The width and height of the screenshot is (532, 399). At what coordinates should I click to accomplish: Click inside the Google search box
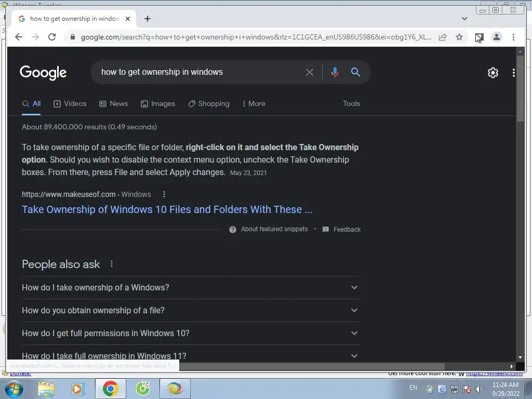pos(200,72)
